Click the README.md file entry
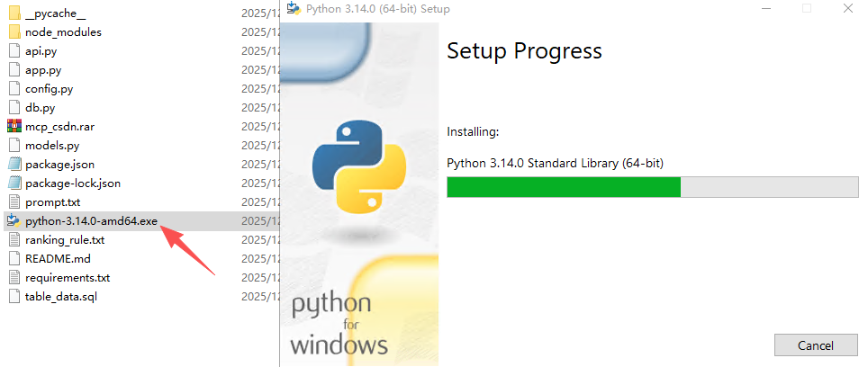Screen dimensions: 868x367 58,259
